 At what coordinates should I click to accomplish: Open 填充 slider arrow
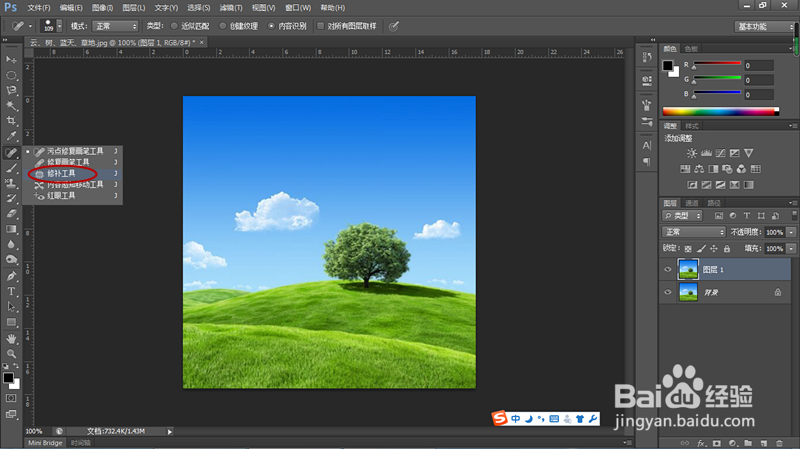791,248
